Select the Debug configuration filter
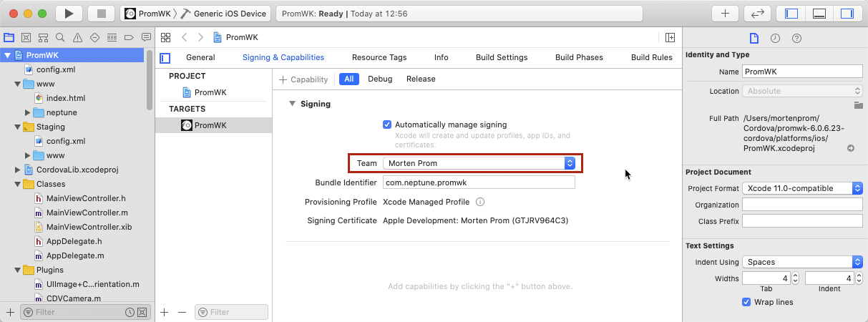Viewport: 868px width, 322px height. pos(380,79)
